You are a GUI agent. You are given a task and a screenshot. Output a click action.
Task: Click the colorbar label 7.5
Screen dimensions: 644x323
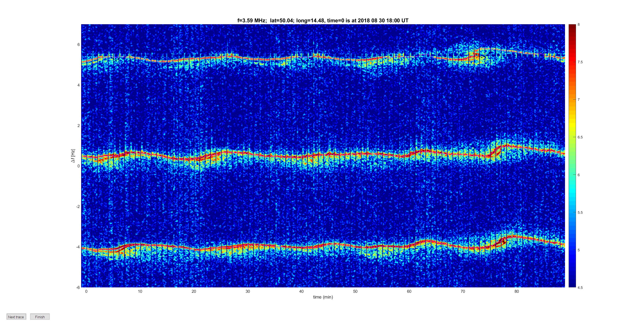580,62
